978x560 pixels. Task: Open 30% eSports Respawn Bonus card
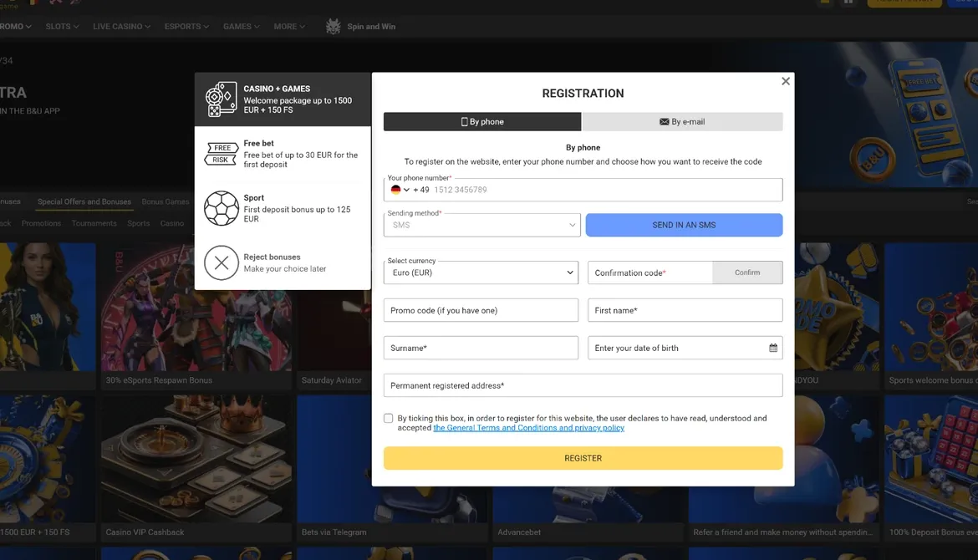click(196, 316)
